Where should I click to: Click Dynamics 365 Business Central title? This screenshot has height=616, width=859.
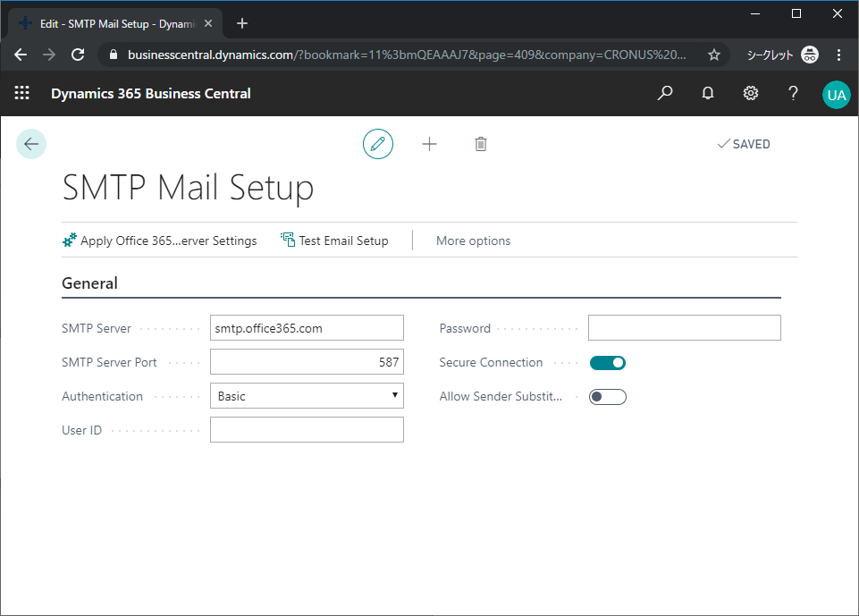point(151,94)
